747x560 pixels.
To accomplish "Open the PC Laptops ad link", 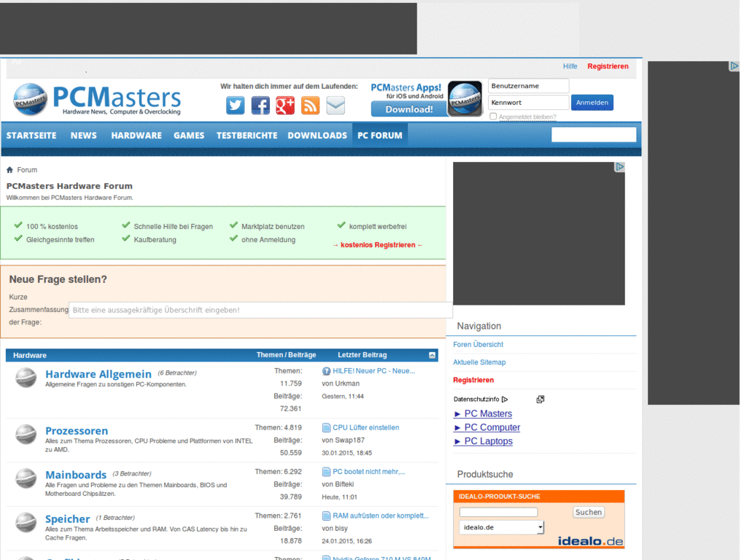I will (488, 441).
